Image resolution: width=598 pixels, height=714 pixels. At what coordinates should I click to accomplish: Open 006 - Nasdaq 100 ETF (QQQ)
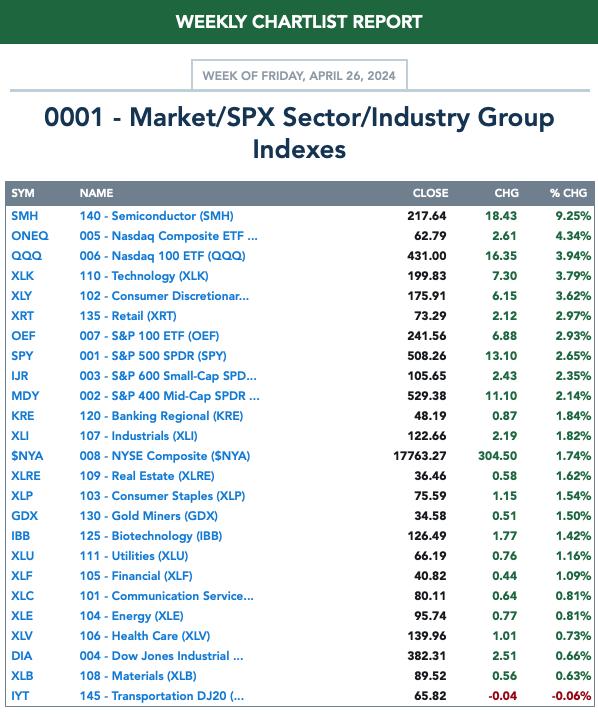point(162,256)
